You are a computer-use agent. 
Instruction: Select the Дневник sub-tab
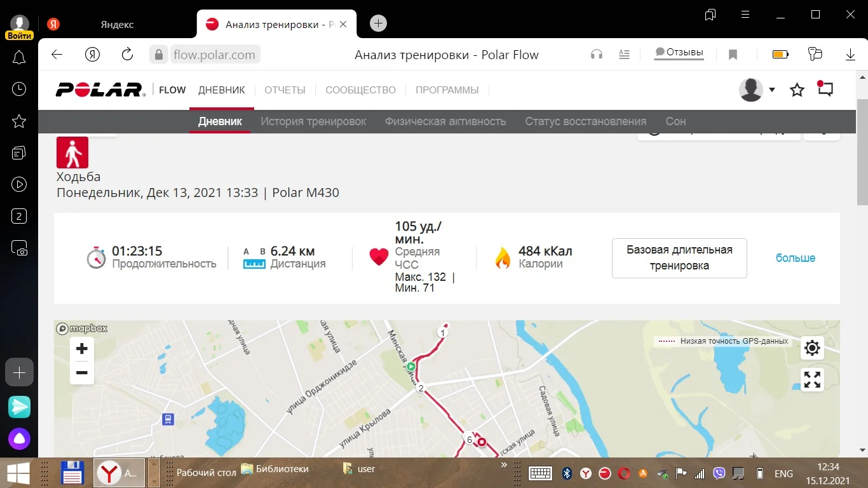tap(220, 121)
